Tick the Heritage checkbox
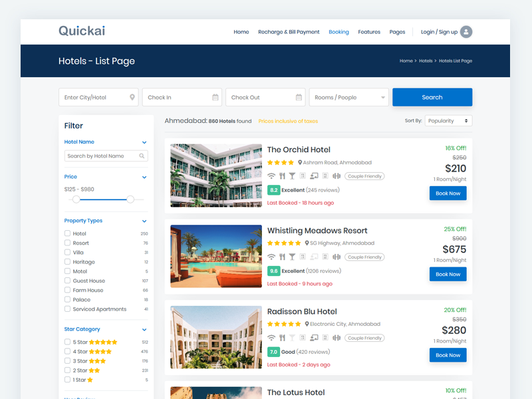 [x=67, y=261]
